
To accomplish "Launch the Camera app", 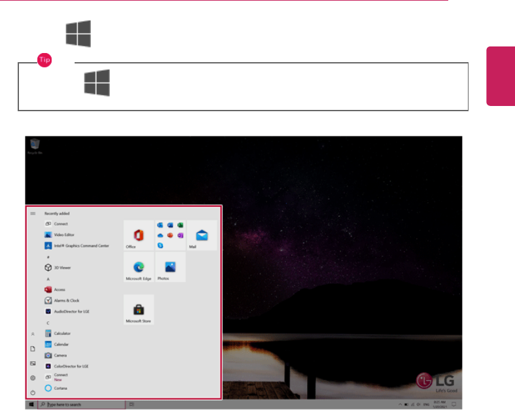I will (x=56, y=355).
